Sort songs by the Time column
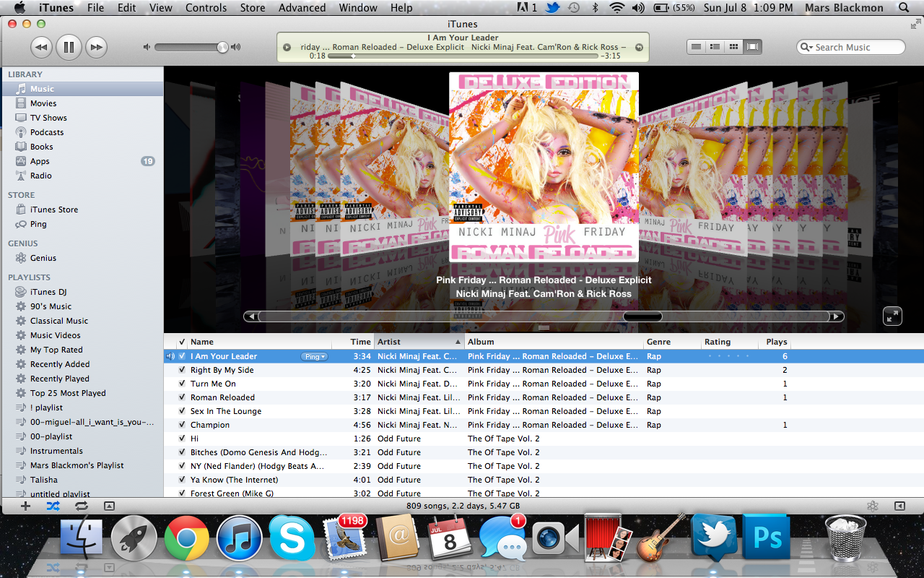The image size is (924, 578). click(x=353, y=342)
